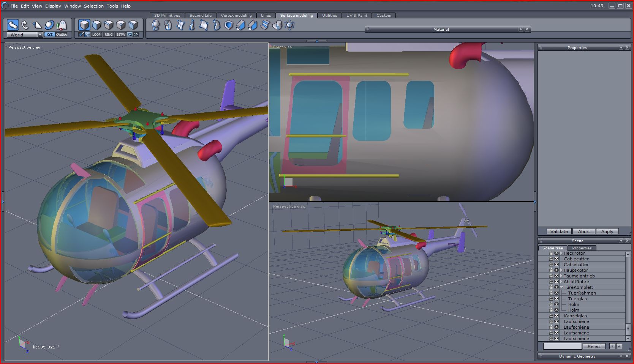
Task: Select vertex selection mode cube
Action: click(121, 25)
